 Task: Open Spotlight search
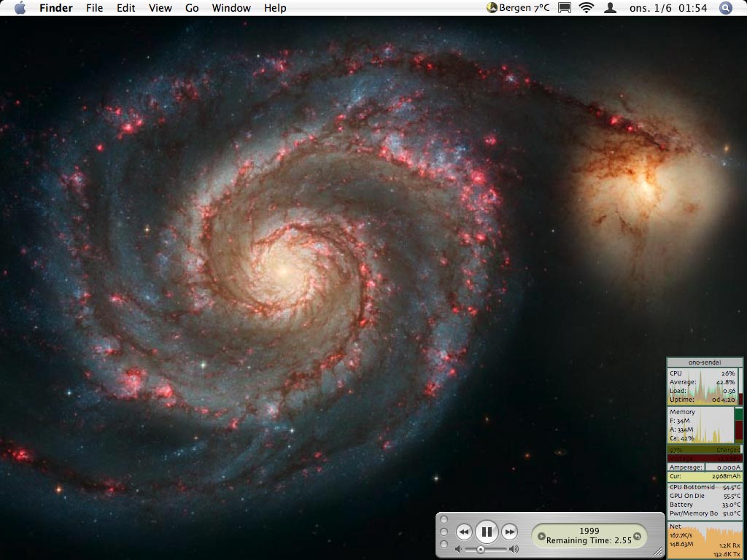[x=725, y=7]
